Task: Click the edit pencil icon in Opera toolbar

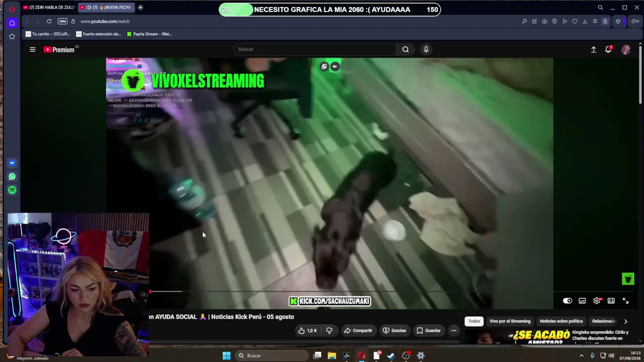Action: (534, 21)
